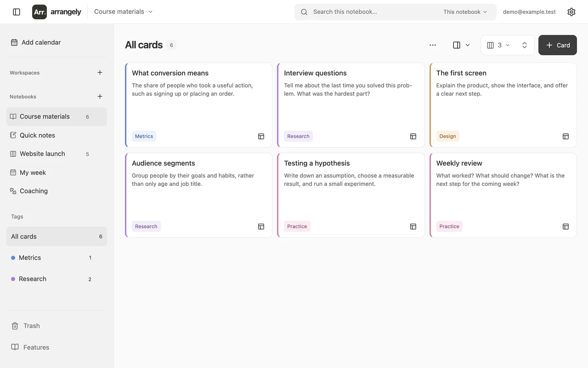
Task: Click the Arr. arrangely logo
Action: point(57,12)
